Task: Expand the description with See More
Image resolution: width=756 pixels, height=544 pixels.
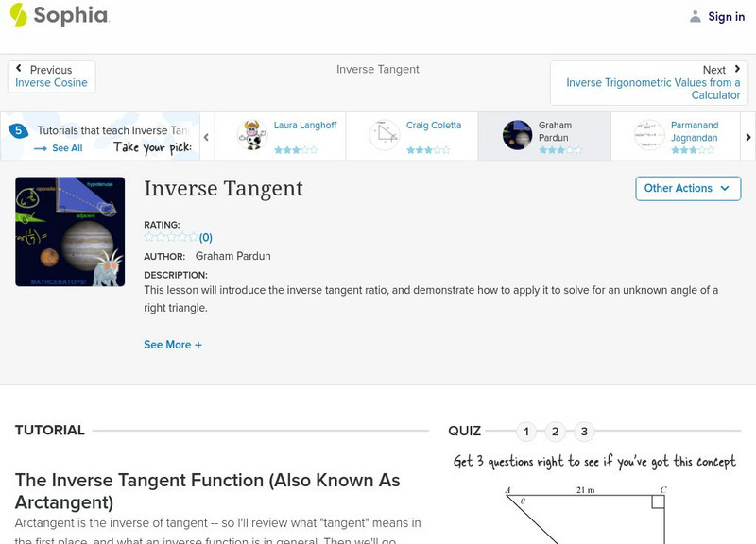Action: click(171, 345)
